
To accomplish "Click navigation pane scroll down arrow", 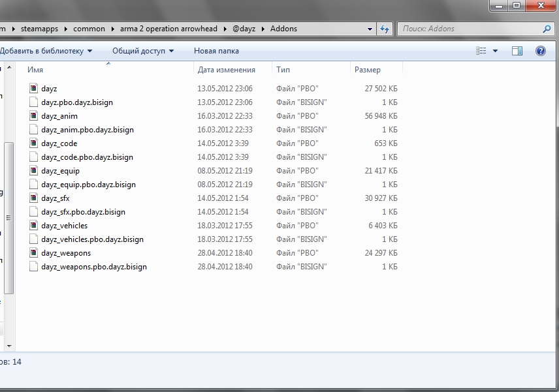I will click(x=9, y=346).
